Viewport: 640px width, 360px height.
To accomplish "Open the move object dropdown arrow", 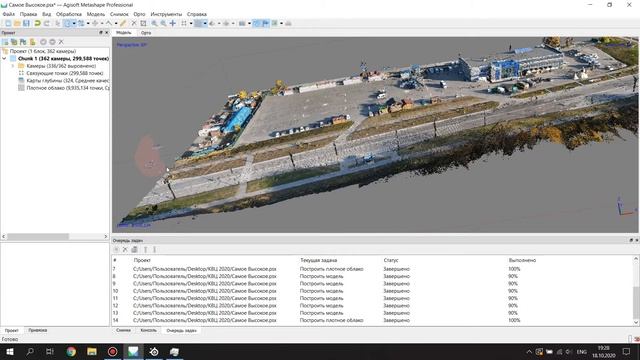I will coord(102,24).
